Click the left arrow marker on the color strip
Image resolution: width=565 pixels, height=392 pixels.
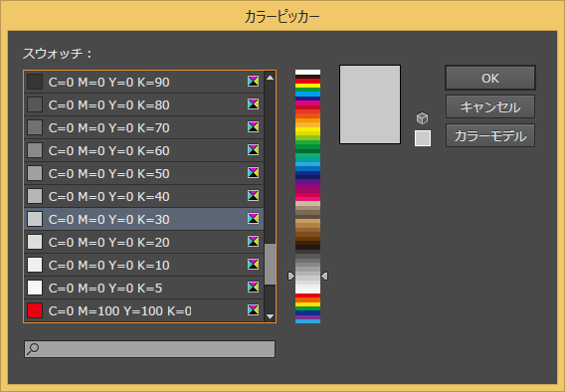click(291, 276)
